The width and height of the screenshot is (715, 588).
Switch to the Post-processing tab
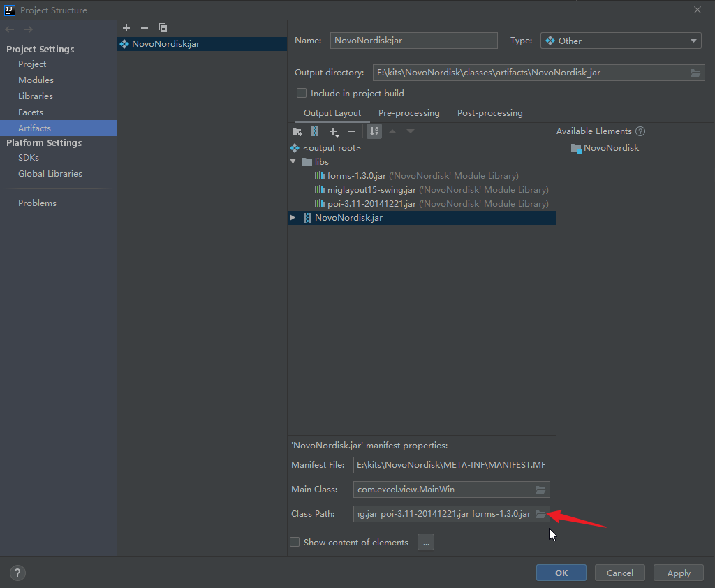[x=489, y=113]
